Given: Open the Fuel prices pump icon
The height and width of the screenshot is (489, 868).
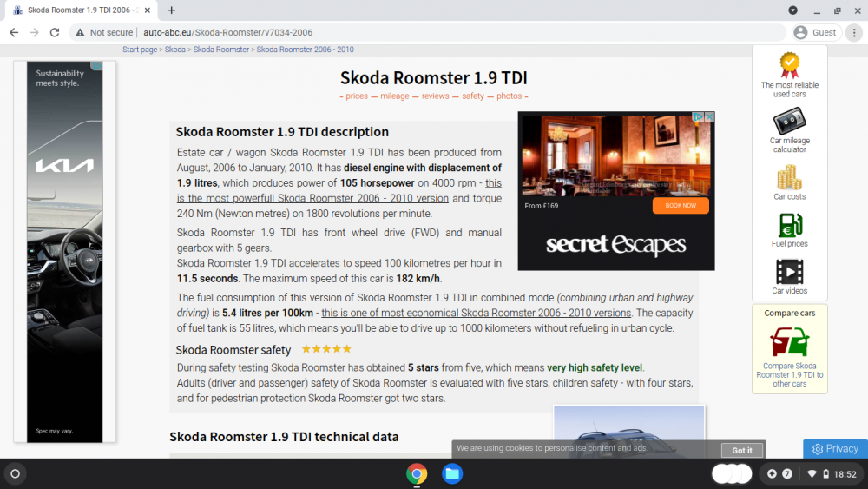Looking at the screenshot, I should (x=789, y=225).
